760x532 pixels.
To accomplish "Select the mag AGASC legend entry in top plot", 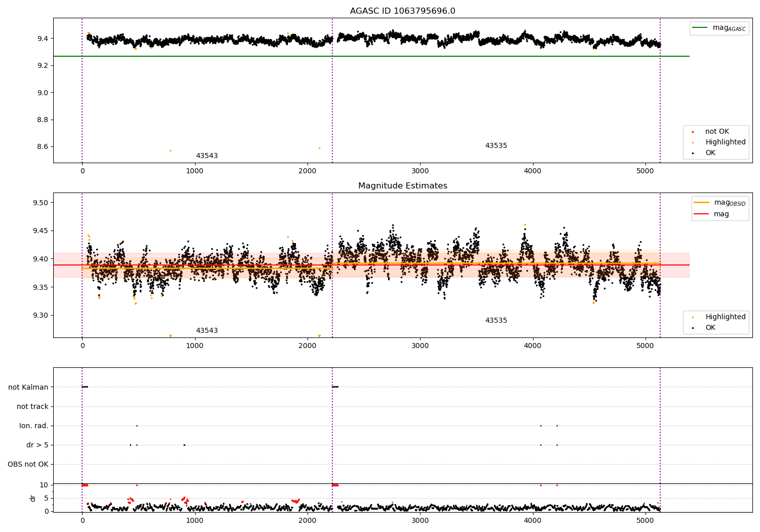I will [719, 28].
